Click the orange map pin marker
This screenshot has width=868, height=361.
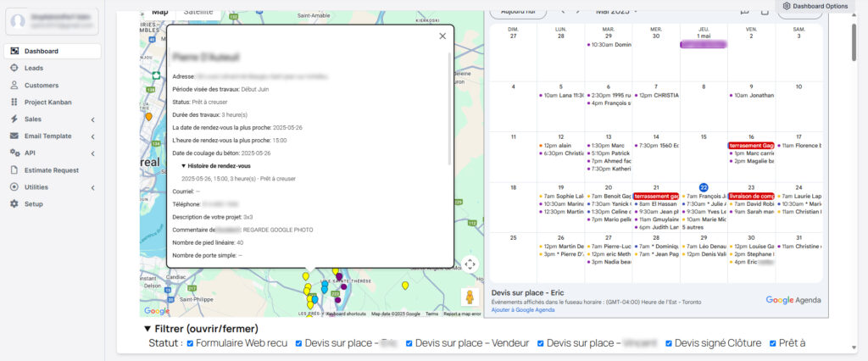point(148,117)
